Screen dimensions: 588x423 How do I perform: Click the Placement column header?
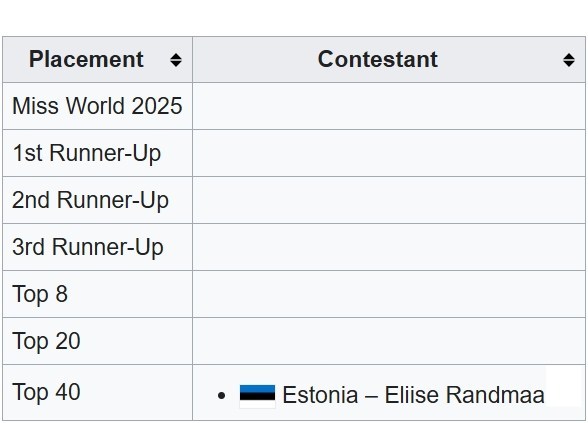coord(98,60)
